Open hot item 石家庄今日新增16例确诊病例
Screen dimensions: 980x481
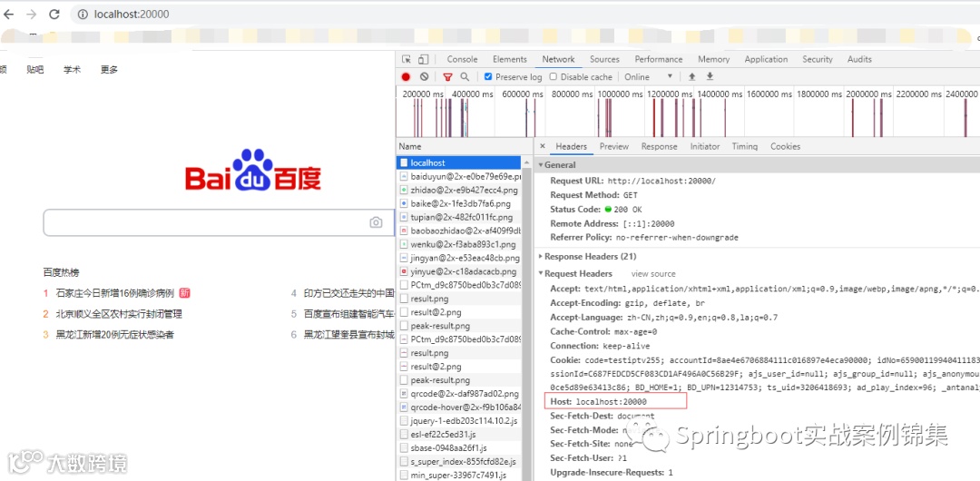coord(115,293)
